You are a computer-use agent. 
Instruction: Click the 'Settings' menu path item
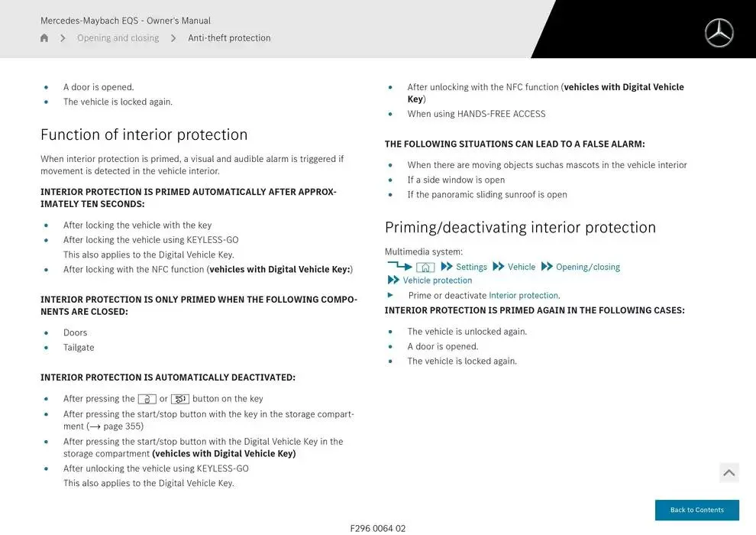471,267
